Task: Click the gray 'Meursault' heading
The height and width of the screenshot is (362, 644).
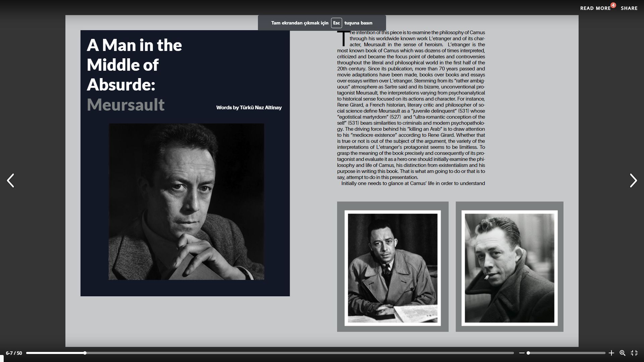Action: [126, 105]
